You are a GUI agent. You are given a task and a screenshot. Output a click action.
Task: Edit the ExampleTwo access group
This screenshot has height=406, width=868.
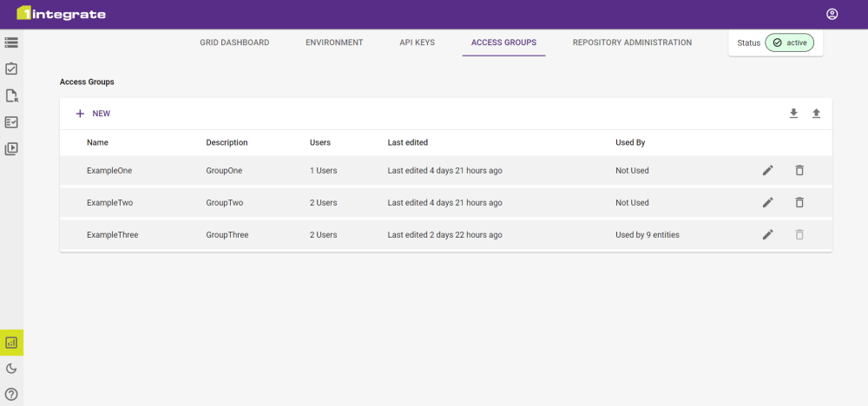tap(767, 202)
